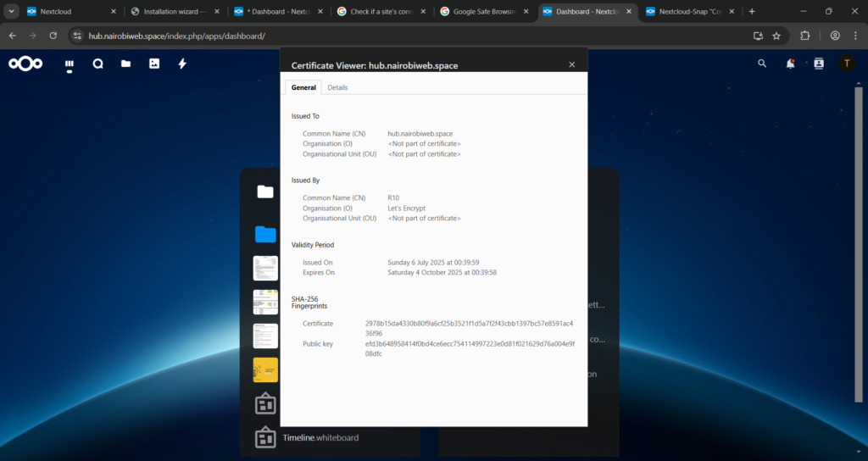The width and height of the screenshot is (868, 461).
Task: Click the address bar URL
Action: pos(177,36)
